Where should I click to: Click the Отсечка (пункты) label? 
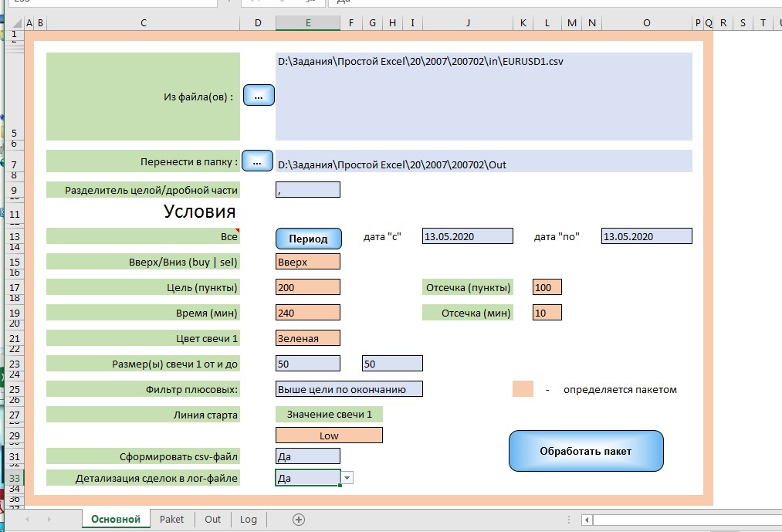click(467, 287)
